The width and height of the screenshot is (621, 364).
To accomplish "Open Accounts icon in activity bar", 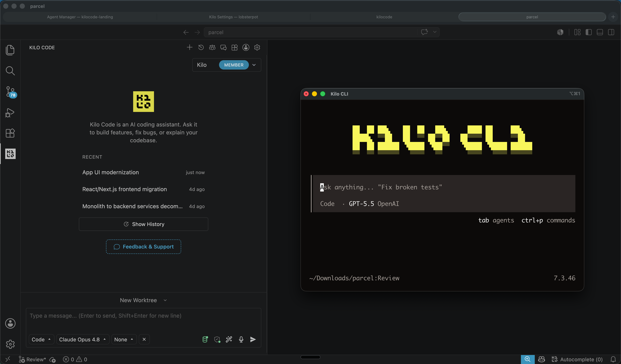I will coord(10,323).
